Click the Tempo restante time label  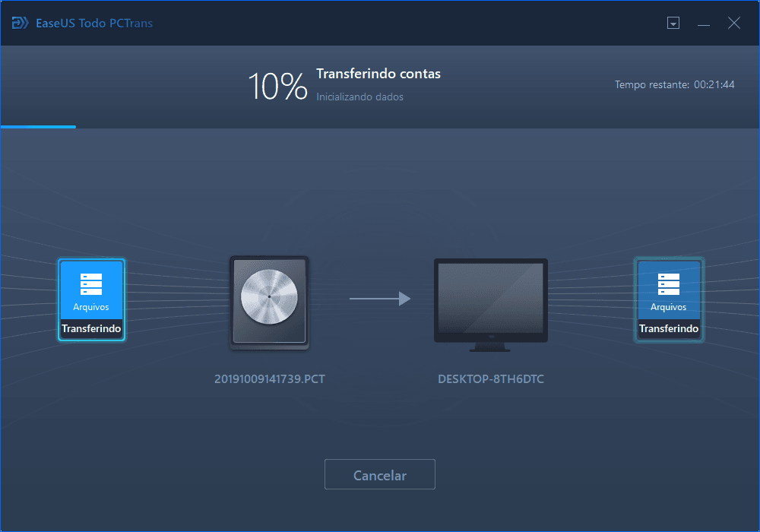pos(674,84)
